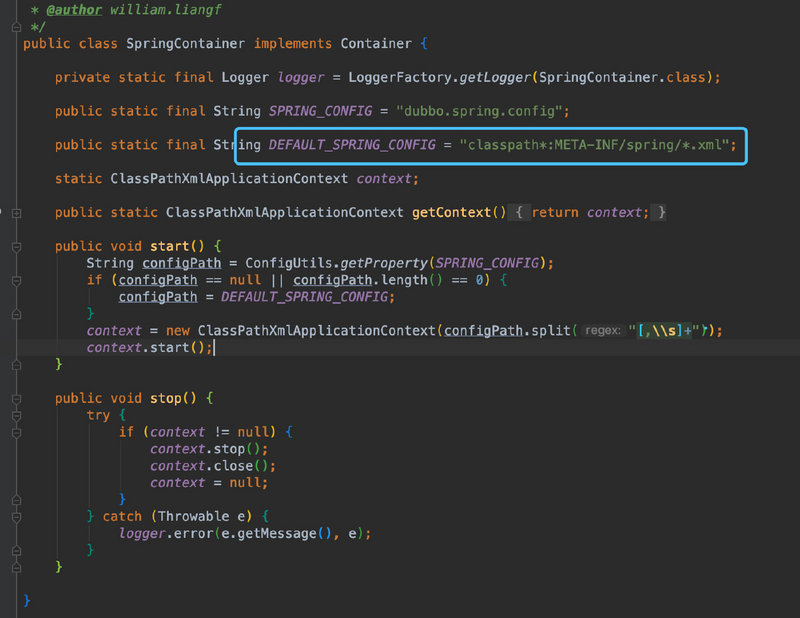Click DEFAULT_SPRING_CONFIG in its declaration line

pyautogui.click(x=352, y=145)
